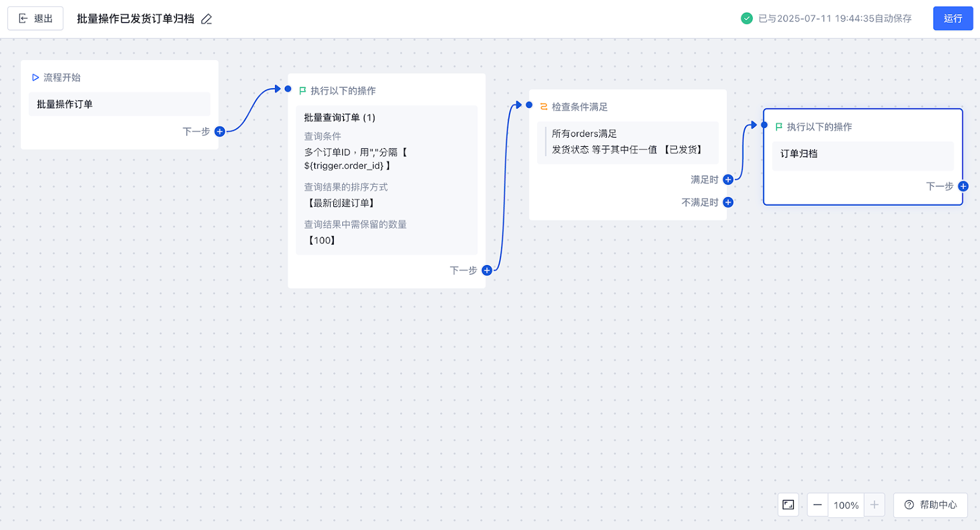Click the 检查条件满足 node header
The height and width of the screenshot is (530, 980).
click(579, 107)
